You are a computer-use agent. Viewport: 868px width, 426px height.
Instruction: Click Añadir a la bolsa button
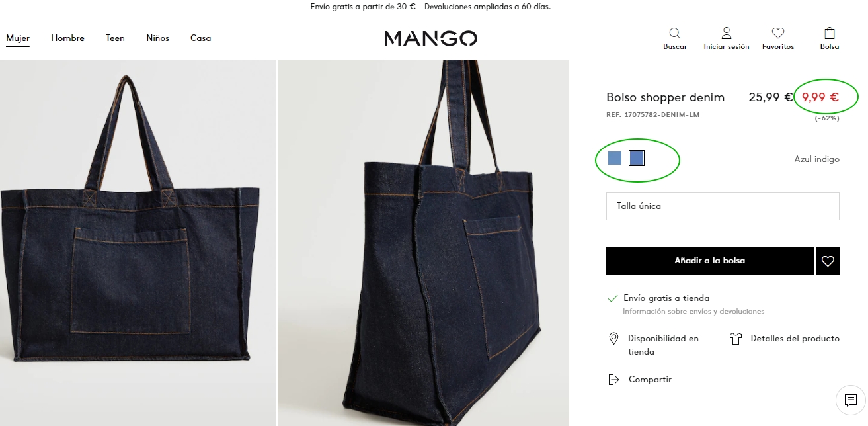click(709, 261)
